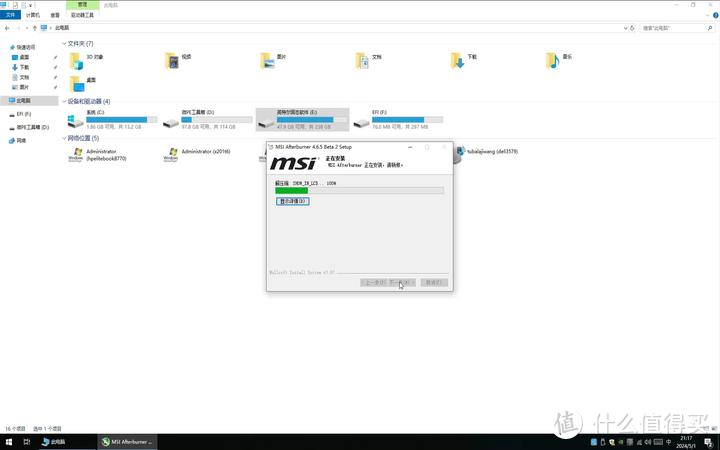Screen dimensions: 720x450
Task: Open the 下载 folder icon
Action: click(x=457, y=62)
